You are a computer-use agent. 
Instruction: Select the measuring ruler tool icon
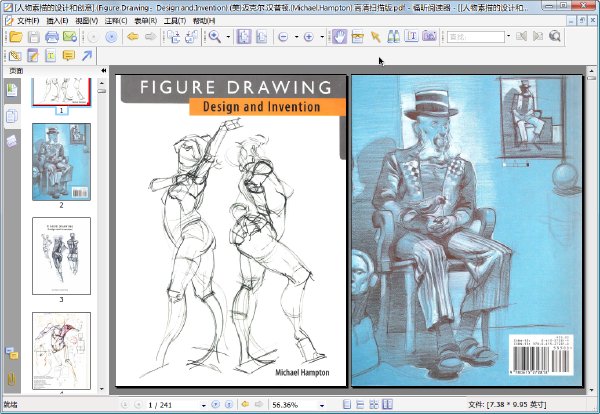15,56
